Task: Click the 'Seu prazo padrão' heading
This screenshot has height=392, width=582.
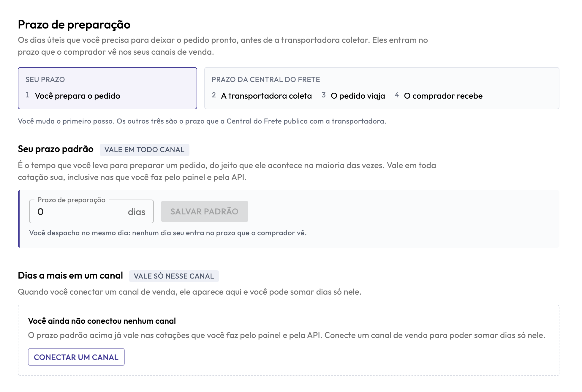Action: tap(56, 149)
